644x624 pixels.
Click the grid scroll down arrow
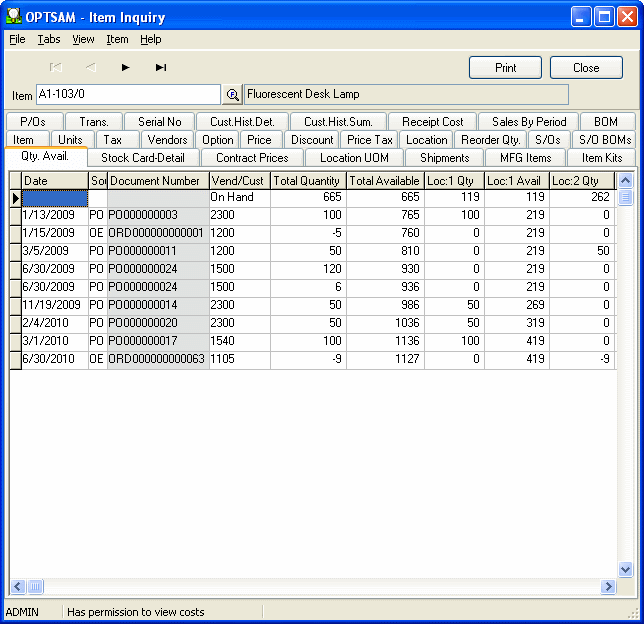pyautogui.click(x=625, y=569)
